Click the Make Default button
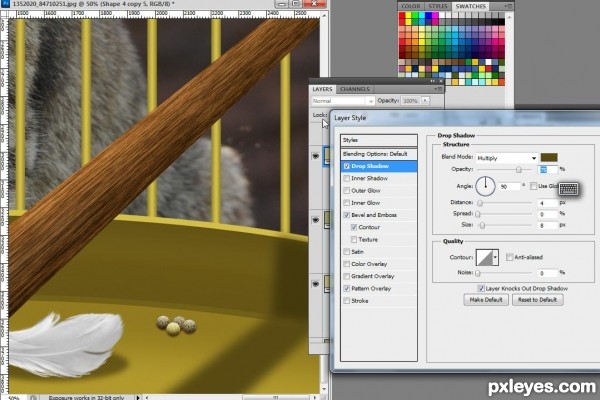600x400 pixels. tap(486, 300)
